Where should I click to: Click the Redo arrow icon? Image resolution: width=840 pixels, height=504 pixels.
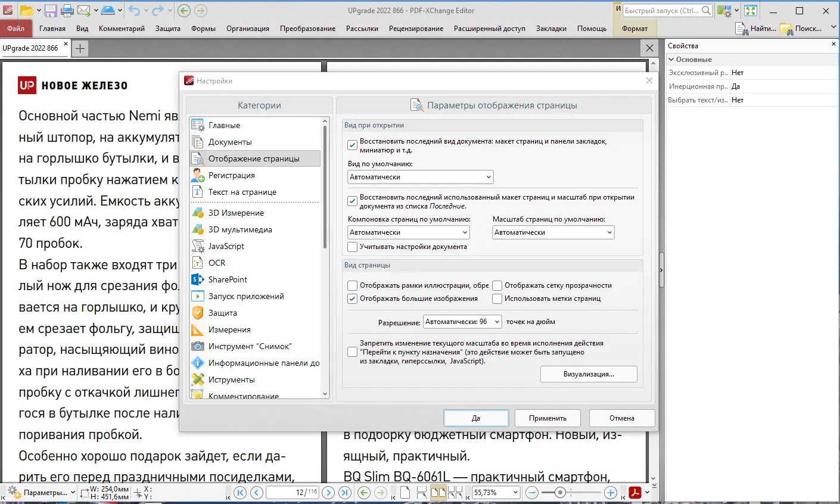point(157,10)
